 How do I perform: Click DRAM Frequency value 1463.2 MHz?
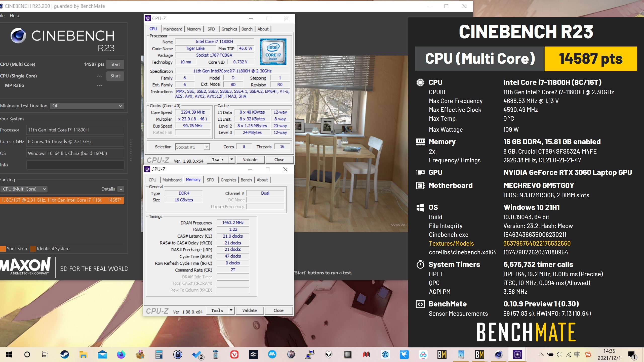(x=233, y=223)
